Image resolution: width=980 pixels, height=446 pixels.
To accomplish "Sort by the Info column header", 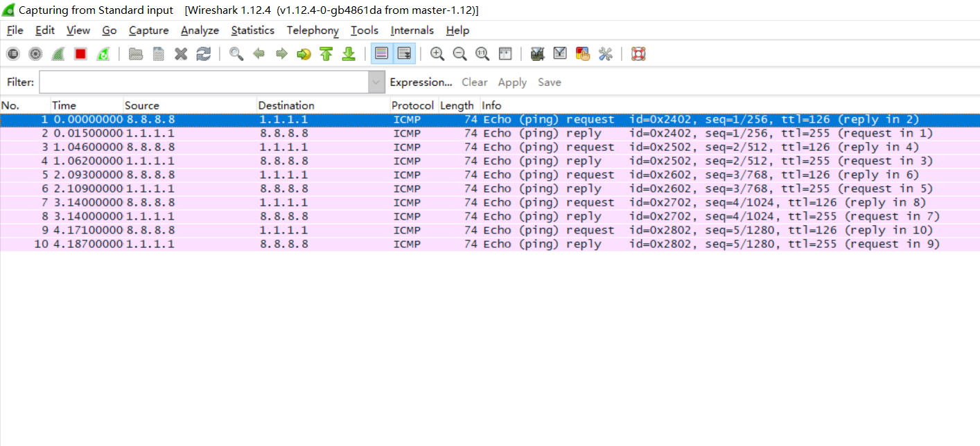I will click(730, 105).
